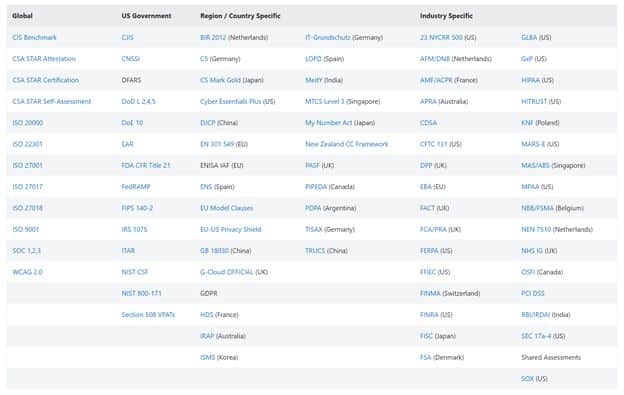
Task: Open My Number Act link
Action: [329, 123]
